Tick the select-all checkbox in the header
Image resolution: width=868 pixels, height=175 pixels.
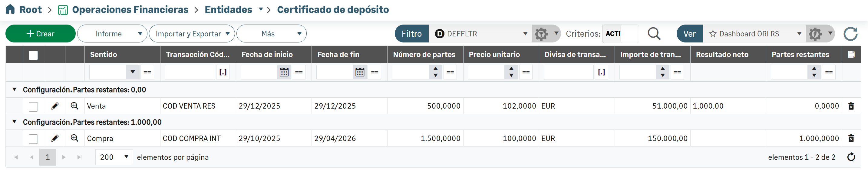pos(33,55)
